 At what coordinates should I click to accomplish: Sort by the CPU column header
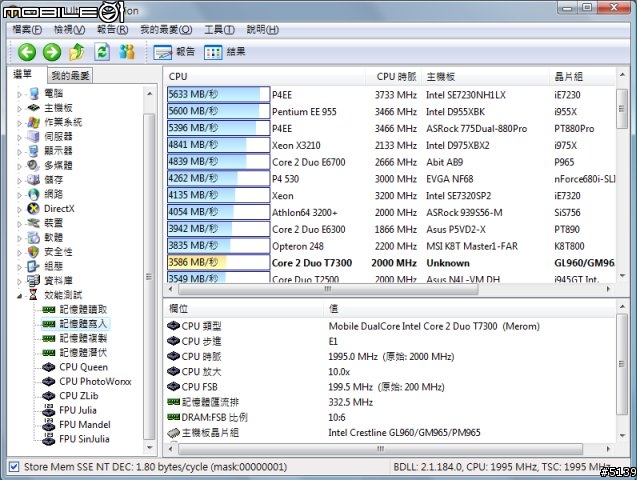(x=264, y=77)
